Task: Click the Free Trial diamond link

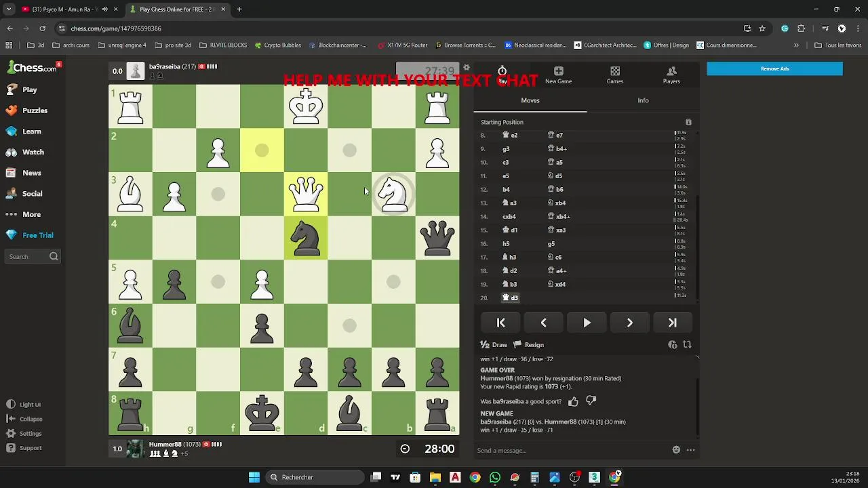Action: click(30, 235)
